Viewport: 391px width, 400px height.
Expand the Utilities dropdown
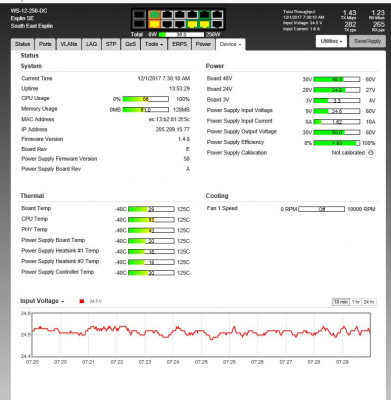331,41
